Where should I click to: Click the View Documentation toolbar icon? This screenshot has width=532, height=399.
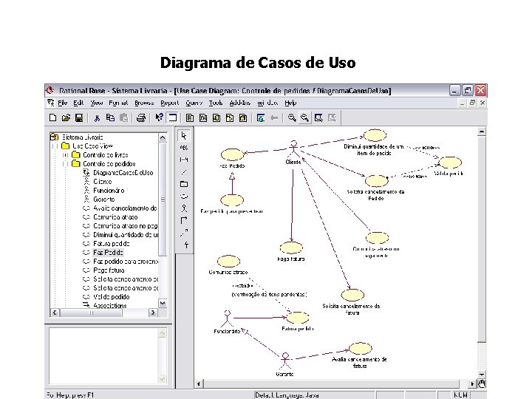(173, 117)
